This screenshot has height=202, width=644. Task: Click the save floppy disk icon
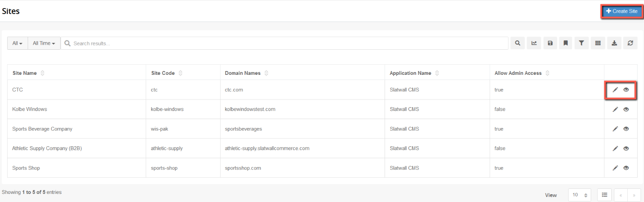[550, 43]
